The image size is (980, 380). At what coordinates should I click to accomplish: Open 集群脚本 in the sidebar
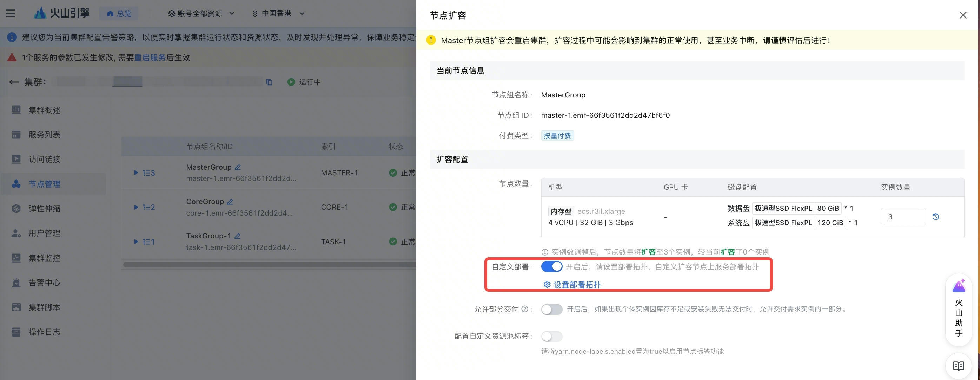[53, 307]
